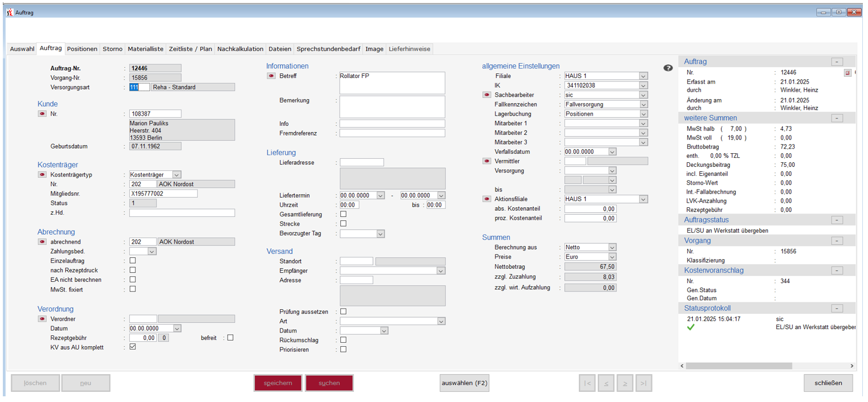Open the Verfallsdatum date dropdown
868x402 pixels.
tap(612, 152)
